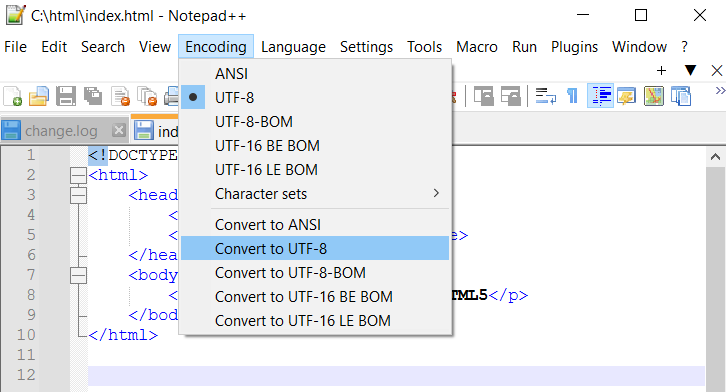Expand the Character sets submenu

click(315, 194)
